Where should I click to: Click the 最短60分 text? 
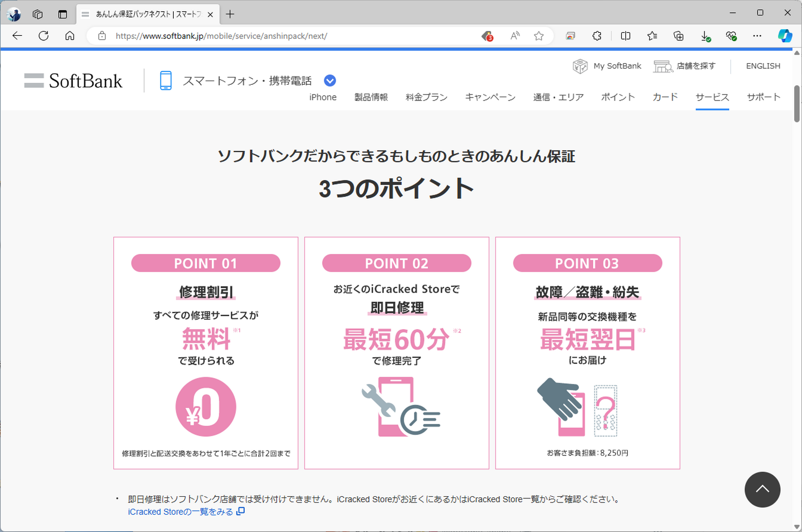[x=396, y=339]
